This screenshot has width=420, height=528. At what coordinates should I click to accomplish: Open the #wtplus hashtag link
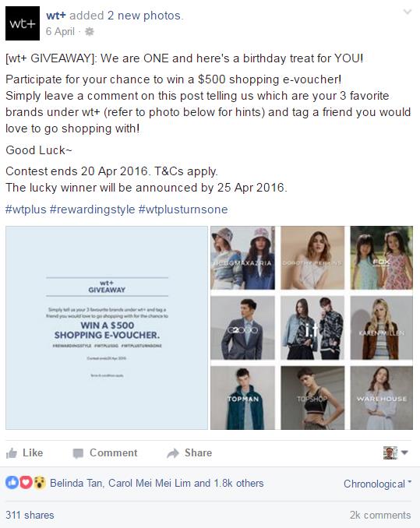pos(26,209)
